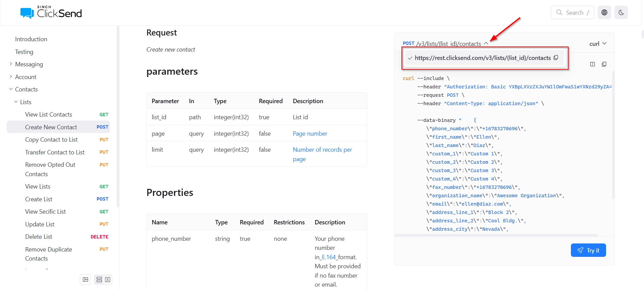
Task: Click the address_city Nevada line
Action: pyautogui.click(x=467, y=229)
